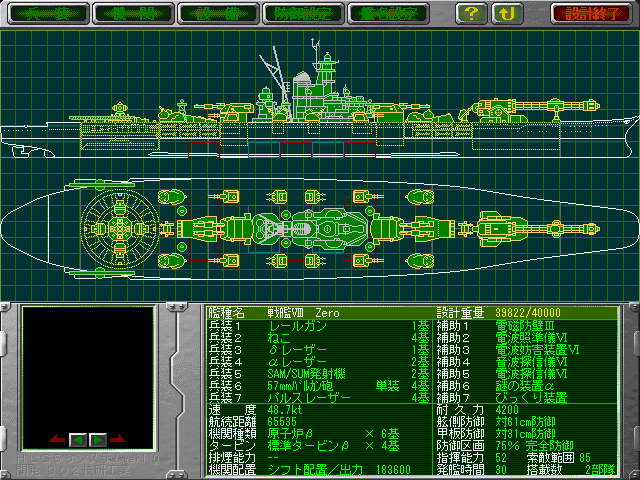The width and height of the screenshot is (640, 480).
Task: Click the deck armor 対31cm防御 value
Action: 525,433
